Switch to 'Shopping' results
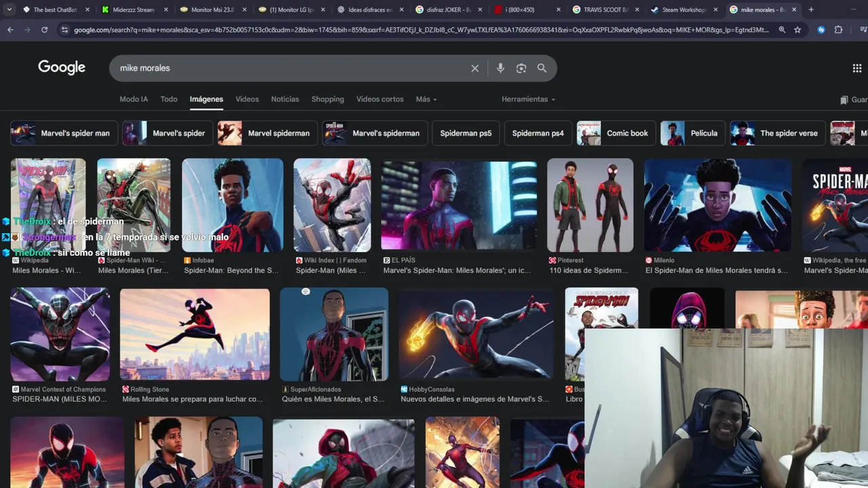 pyautogui.click(x=328, y=99)
